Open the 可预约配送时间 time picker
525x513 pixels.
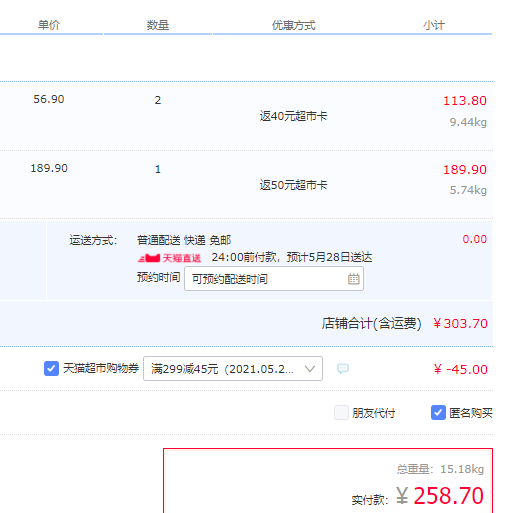(274, 279)
